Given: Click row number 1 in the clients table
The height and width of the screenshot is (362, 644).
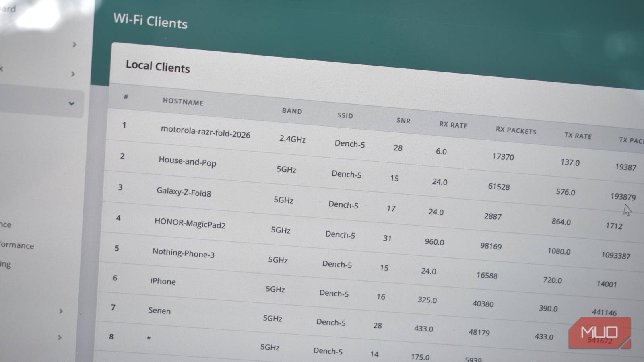Looking at the screenshot, I should coord(124,125).
